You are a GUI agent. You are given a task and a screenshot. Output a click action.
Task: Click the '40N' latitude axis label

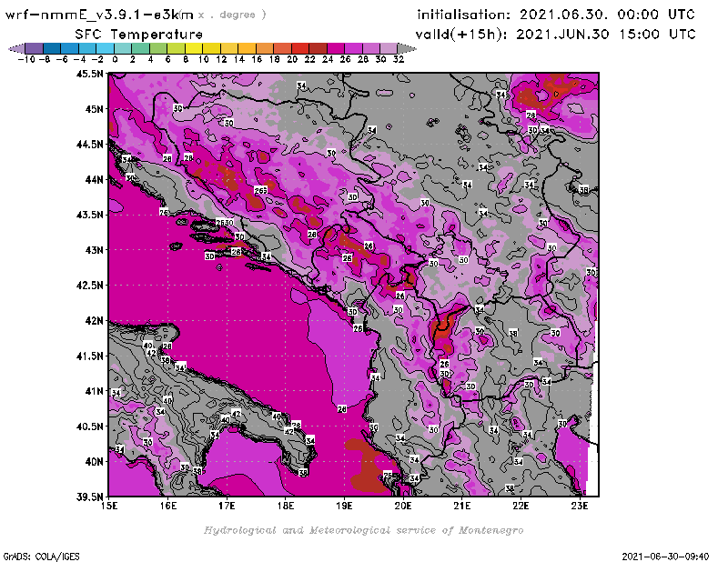(x=95, y=462)
